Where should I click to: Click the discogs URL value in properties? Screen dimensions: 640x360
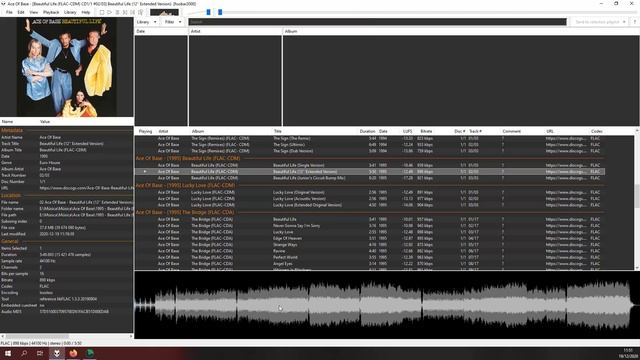click(x=86, y=188)
